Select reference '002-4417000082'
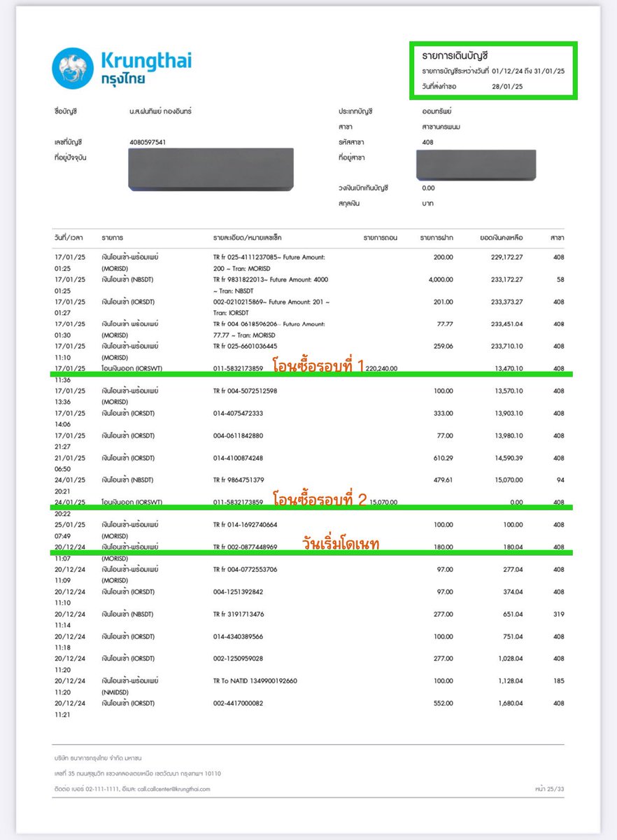617x840 pixels. pos(238,703)
